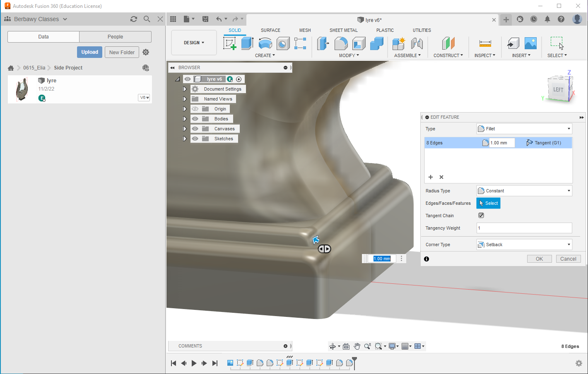
Task: Toggle the Tangent Chain checkbox
Action: (x=481, y=216)
